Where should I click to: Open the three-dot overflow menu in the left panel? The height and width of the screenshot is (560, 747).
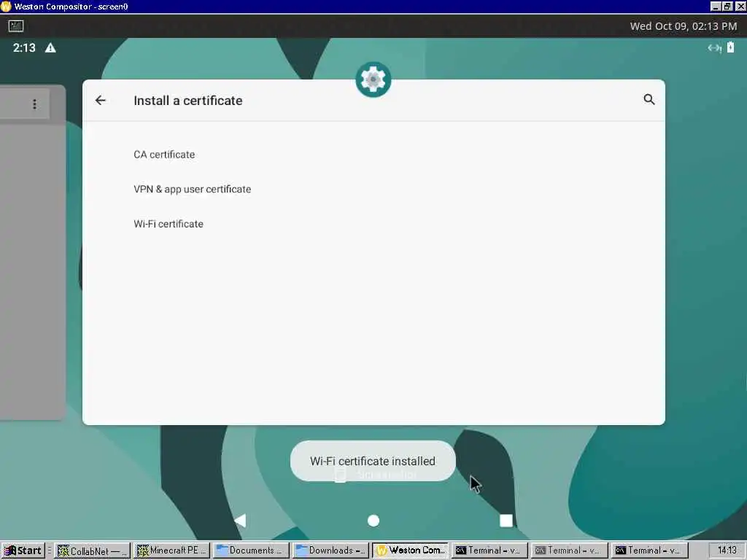pyautogui.click(x=34, y=104)
